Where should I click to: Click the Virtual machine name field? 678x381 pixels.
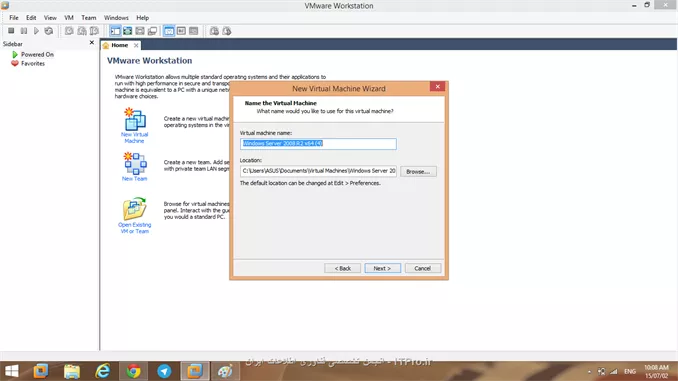pyautogui.click(x=318, y=144)
